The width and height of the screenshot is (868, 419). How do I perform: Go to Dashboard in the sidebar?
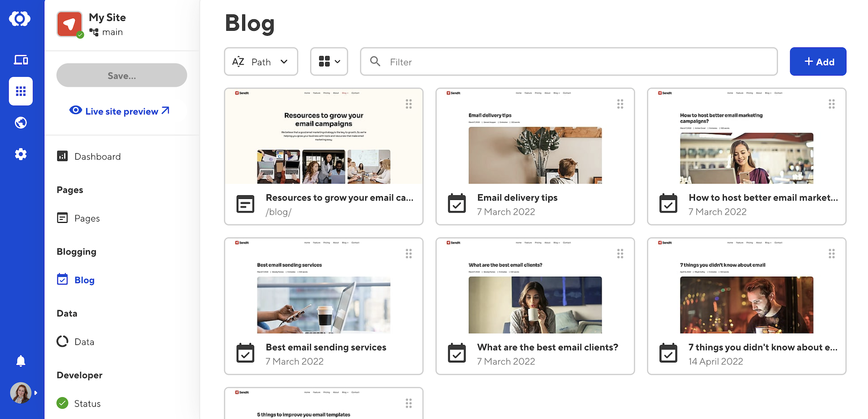tap(97, 156)
